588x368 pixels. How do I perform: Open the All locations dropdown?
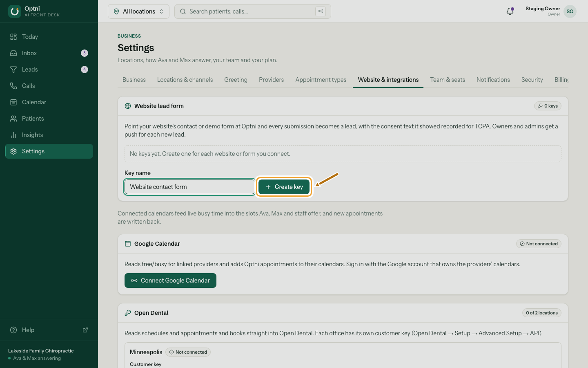(x=138, y=11)
